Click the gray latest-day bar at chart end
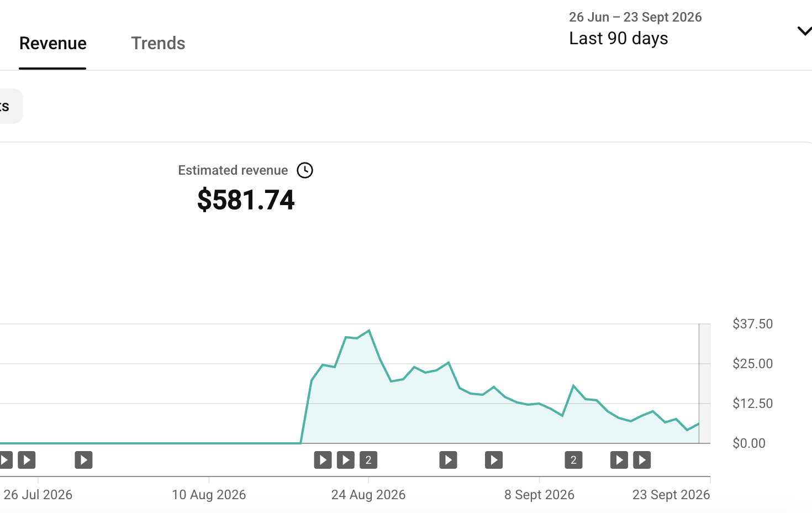The width and height of the screenshot is (812, 513). pos(704,384)
